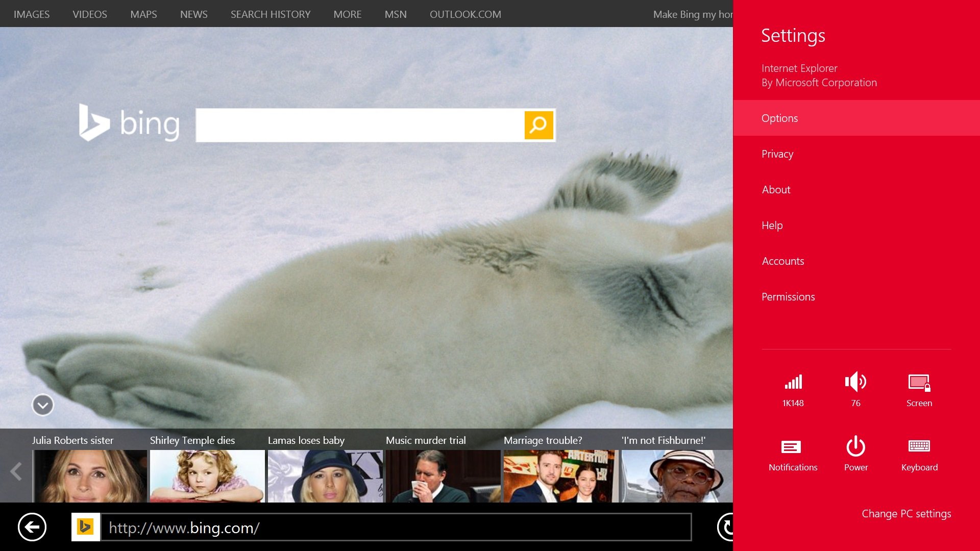This screenshot has width=980, height=551.
Task: Open the MAPS tab
Action: [143, 14]
